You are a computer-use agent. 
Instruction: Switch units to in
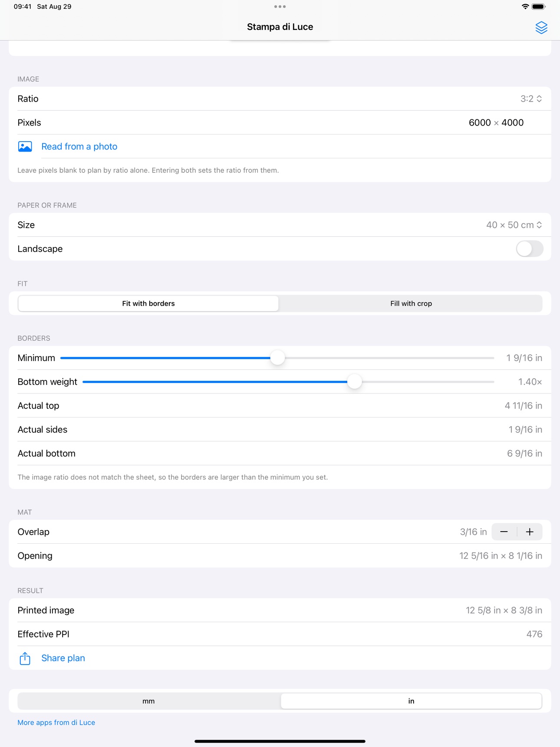coord(411,701)
